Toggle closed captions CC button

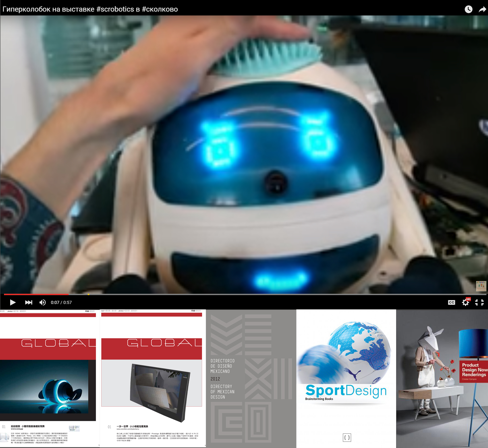[x=451, y=302]
